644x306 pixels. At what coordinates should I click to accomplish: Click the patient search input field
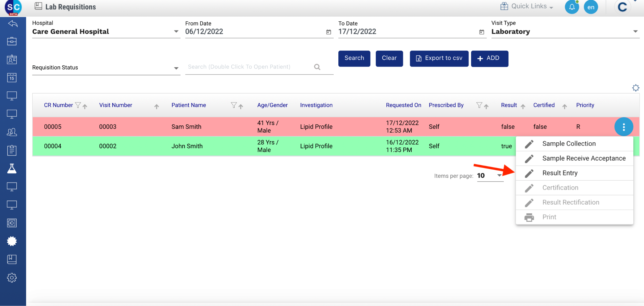[x=248, y=67]
